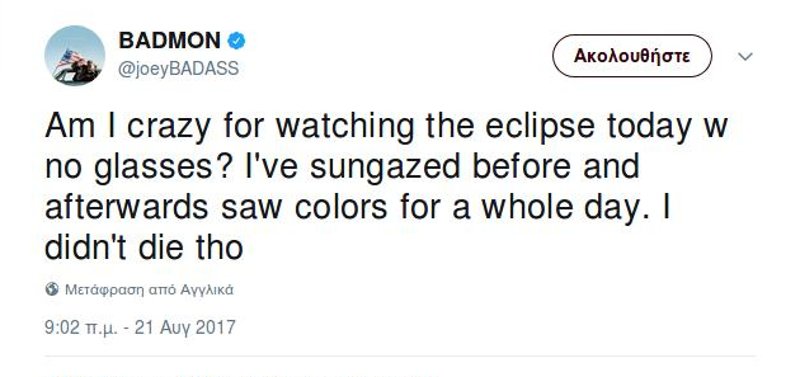Visit the @joeyBADASS handle link

click(178, 69)
